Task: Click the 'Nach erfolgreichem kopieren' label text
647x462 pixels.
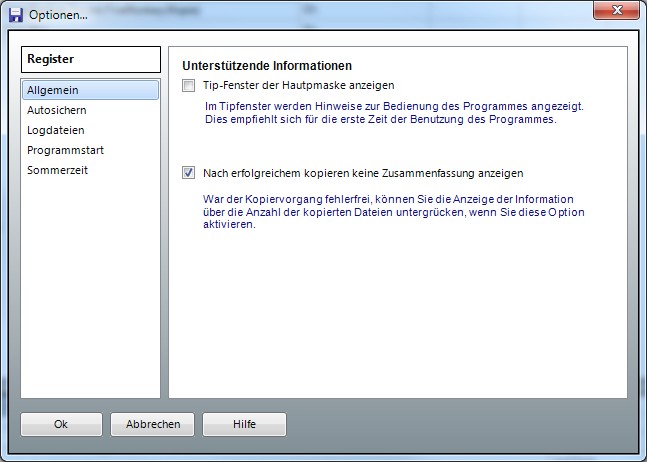Action: 362,173
